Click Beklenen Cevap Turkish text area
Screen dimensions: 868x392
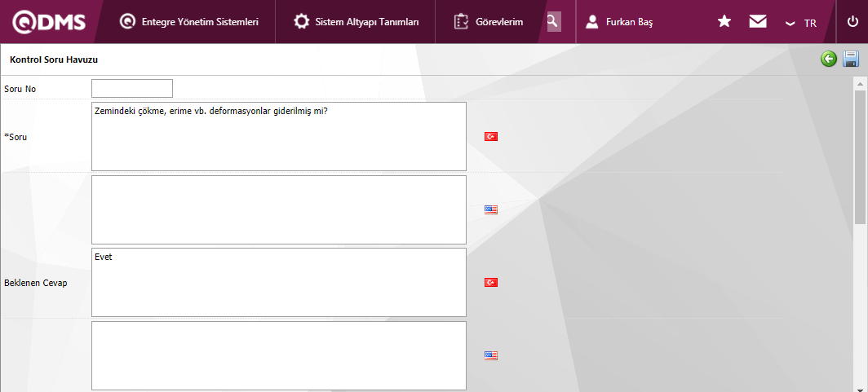(279, 282)
